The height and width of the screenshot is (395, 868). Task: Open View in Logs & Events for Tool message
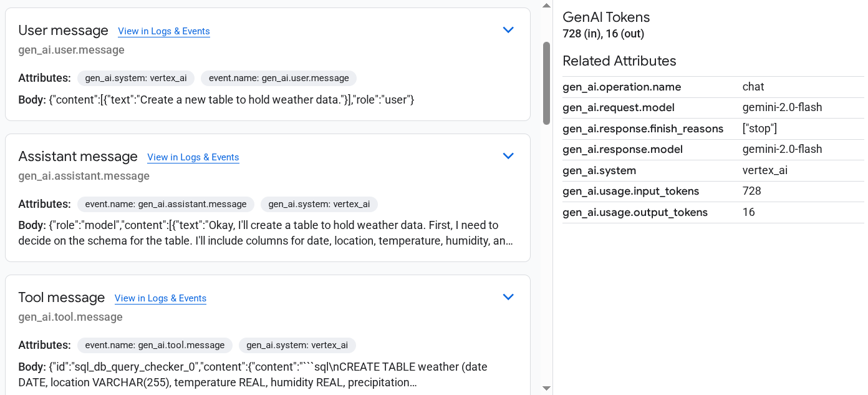160,298
